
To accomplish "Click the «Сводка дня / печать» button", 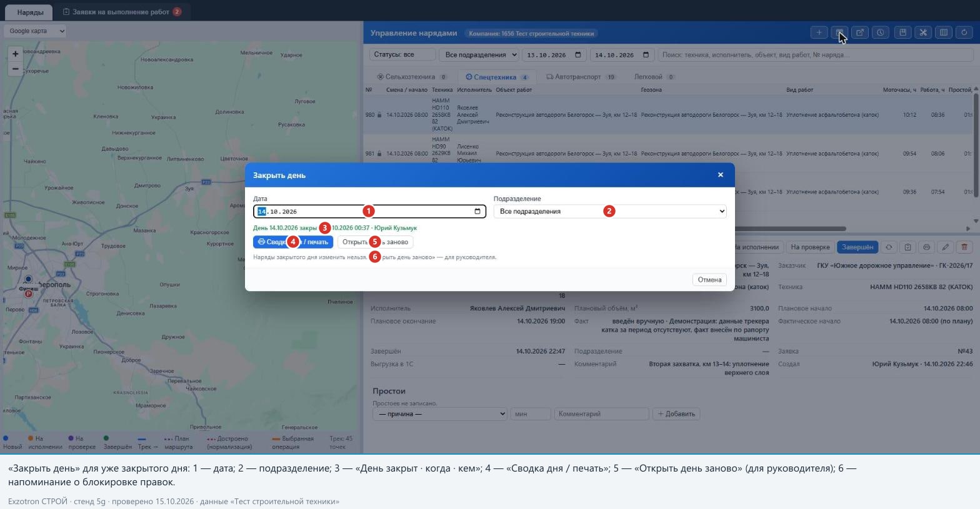I will [293, 242].
